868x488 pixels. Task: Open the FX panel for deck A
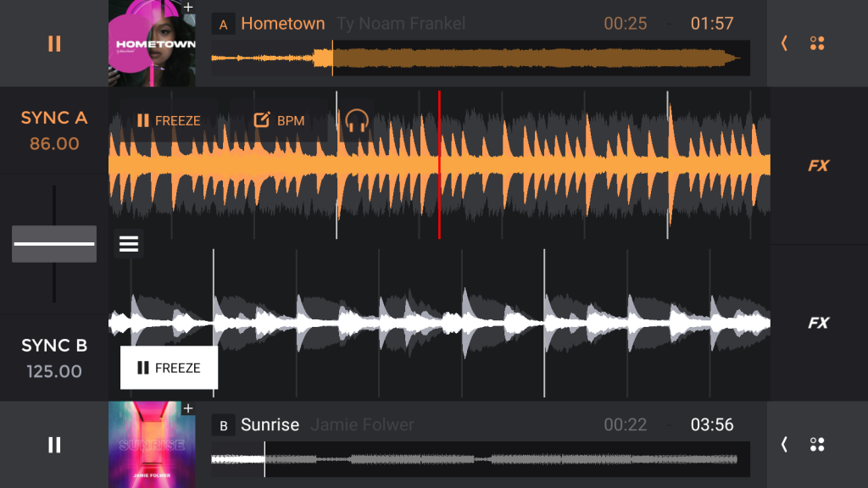[x=818, y=166]
